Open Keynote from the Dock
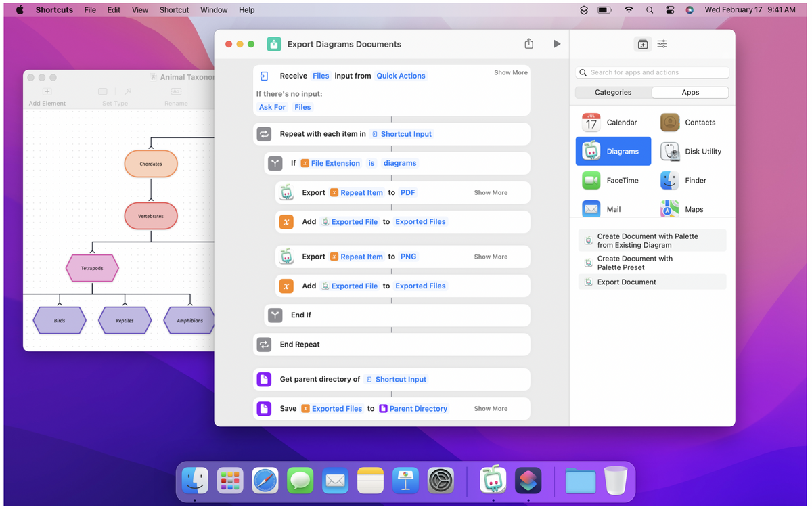Image resolution: width=812 pixels, height=509 pixels. click(406, 481)
